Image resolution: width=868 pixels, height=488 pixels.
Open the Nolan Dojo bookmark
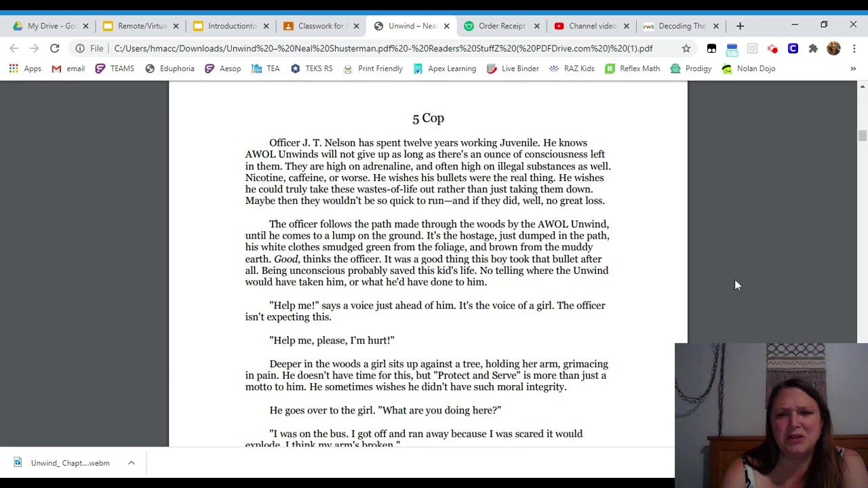(x=749, y=68)
